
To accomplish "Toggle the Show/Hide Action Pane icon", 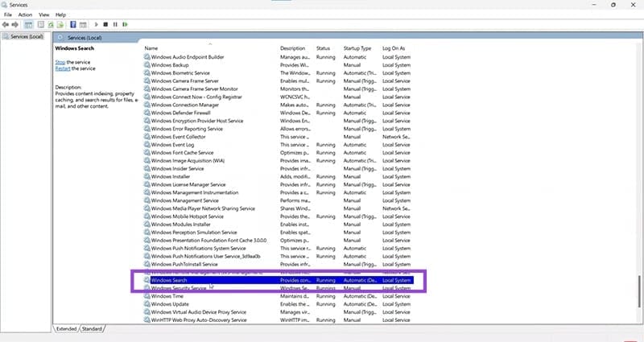I will coord(83,25).
